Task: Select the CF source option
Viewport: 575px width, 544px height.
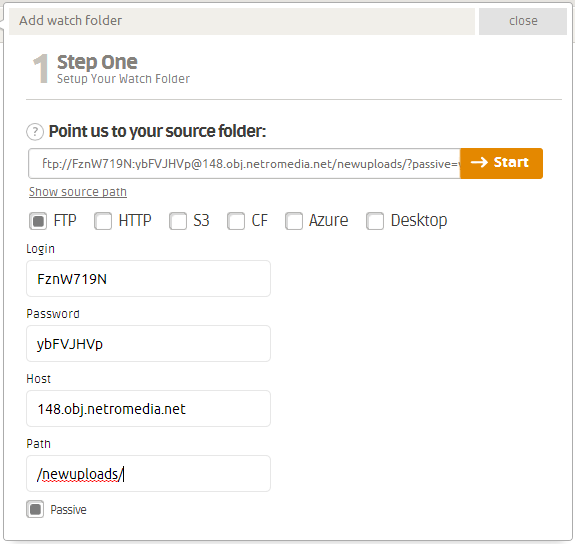Action: coord(236,221)
